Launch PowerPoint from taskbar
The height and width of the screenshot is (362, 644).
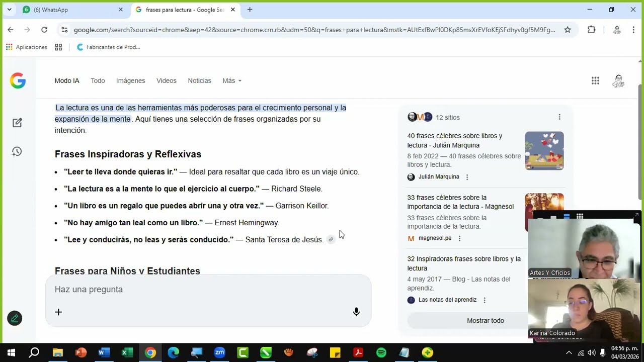(80, 352)
